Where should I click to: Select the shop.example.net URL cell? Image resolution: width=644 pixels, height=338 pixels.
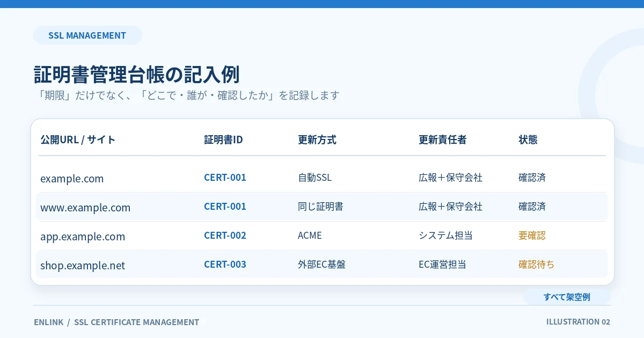pos(83,266)
